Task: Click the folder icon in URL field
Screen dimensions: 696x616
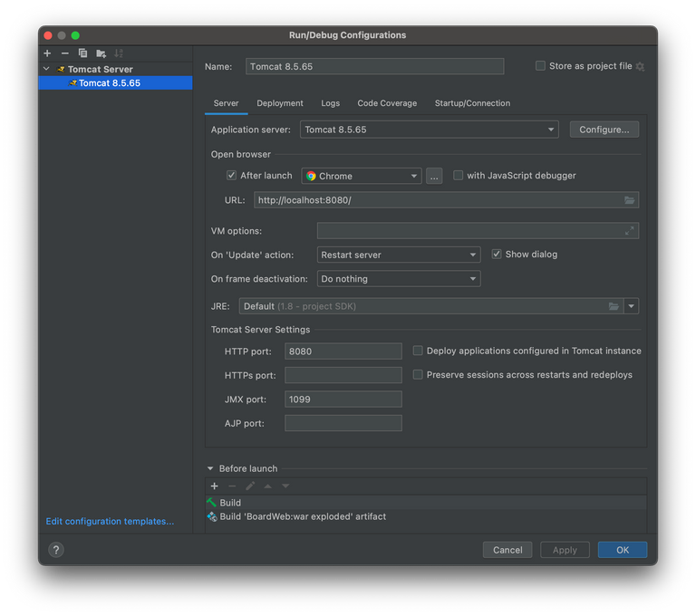Action: 629,200
